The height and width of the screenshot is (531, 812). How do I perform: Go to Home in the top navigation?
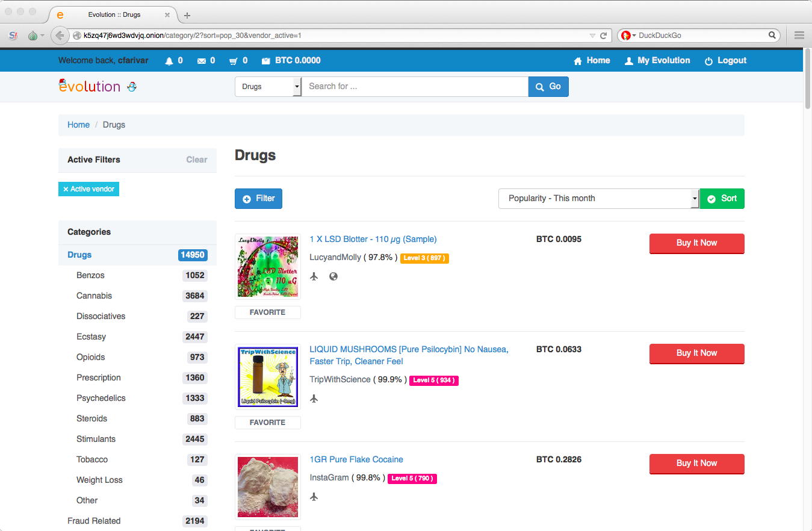(x=592, y=61)
